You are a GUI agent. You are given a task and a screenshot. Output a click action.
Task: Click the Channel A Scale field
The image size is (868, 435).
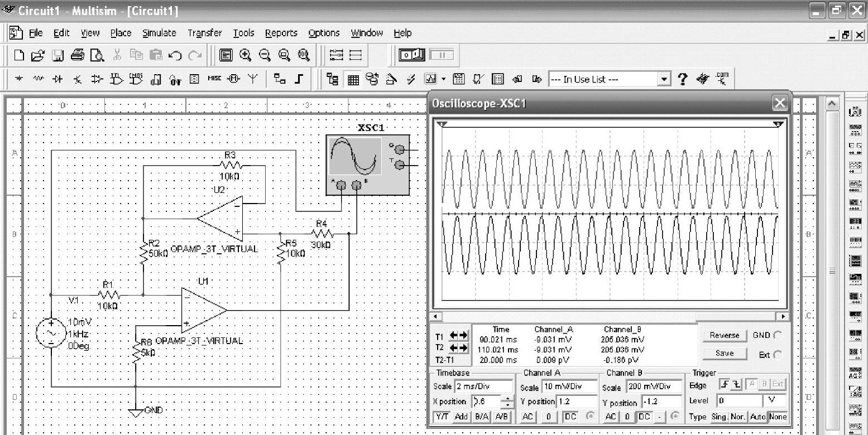569,387
